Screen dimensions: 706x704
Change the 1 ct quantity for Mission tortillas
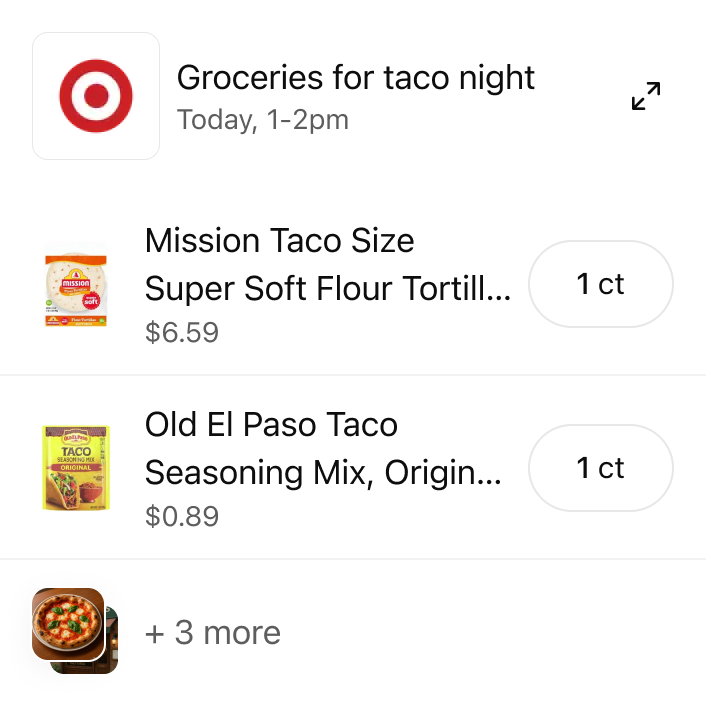pyautogui.click(x=600, y=284)
